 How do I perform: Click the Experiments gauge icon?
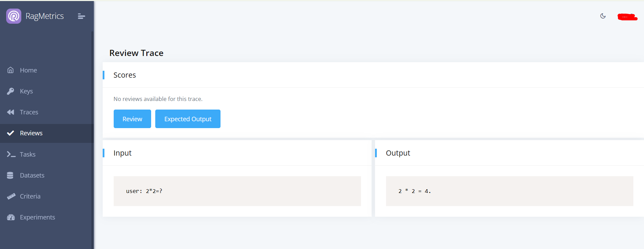click(11, 217)
